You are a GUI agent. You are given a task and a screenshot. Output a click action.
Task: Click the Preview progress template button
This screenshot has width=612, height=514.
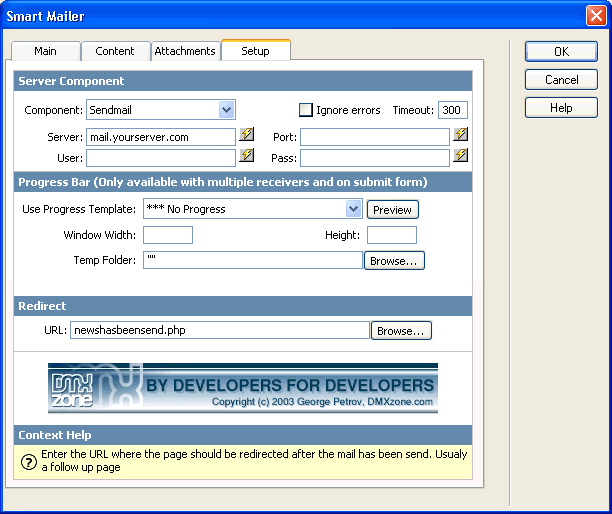coord(393,210)
